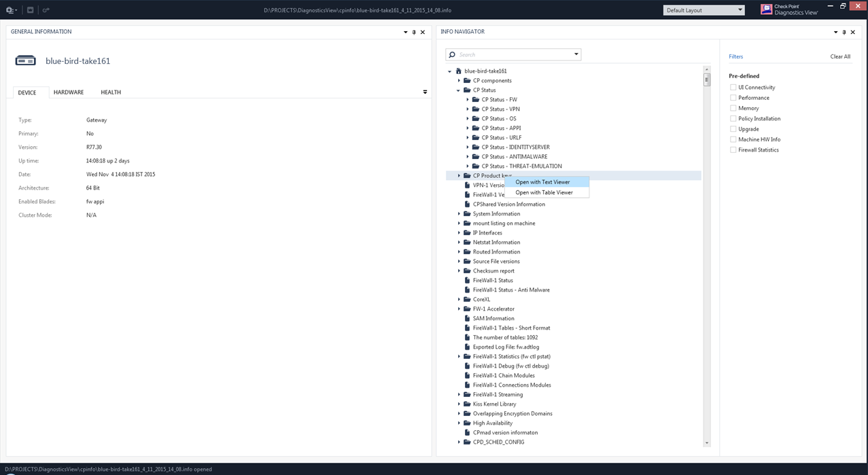Open the search box dropdown arrow

point(576,54)
